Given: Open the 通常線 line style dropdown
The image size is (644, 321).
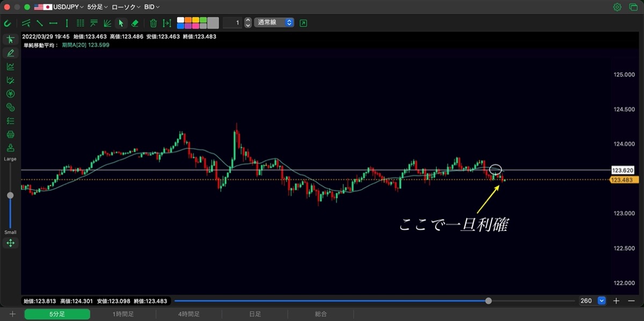Looking at the screenshot, I should click(x=274, y=23).
